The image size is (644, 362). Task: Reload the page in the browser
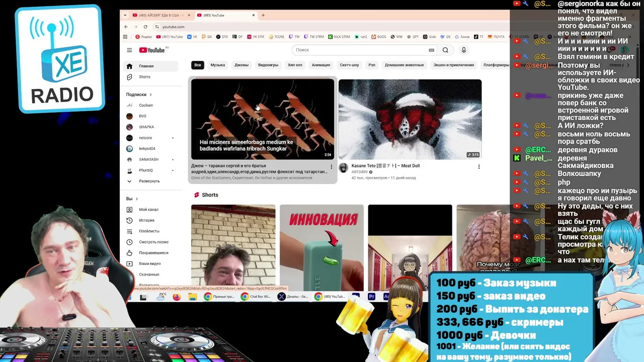click(145, 27)
